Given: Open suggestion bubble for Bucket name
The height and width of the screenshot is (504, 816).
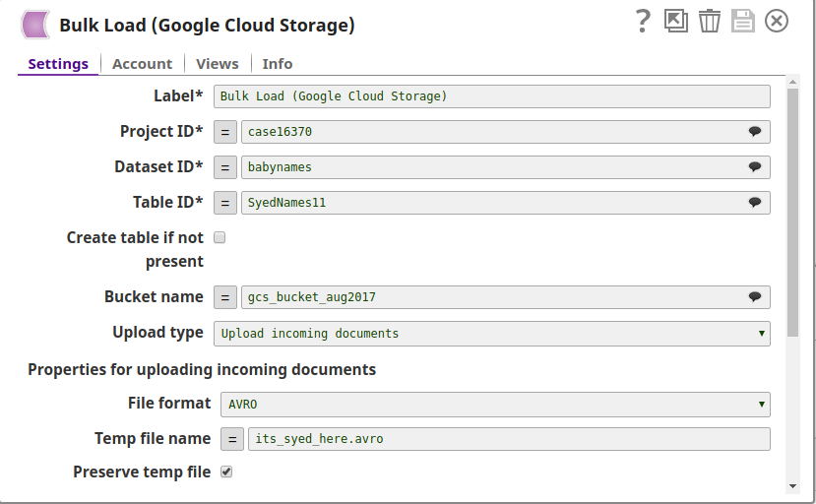Looking at the screenshot, I should click(x=755, y=296).
